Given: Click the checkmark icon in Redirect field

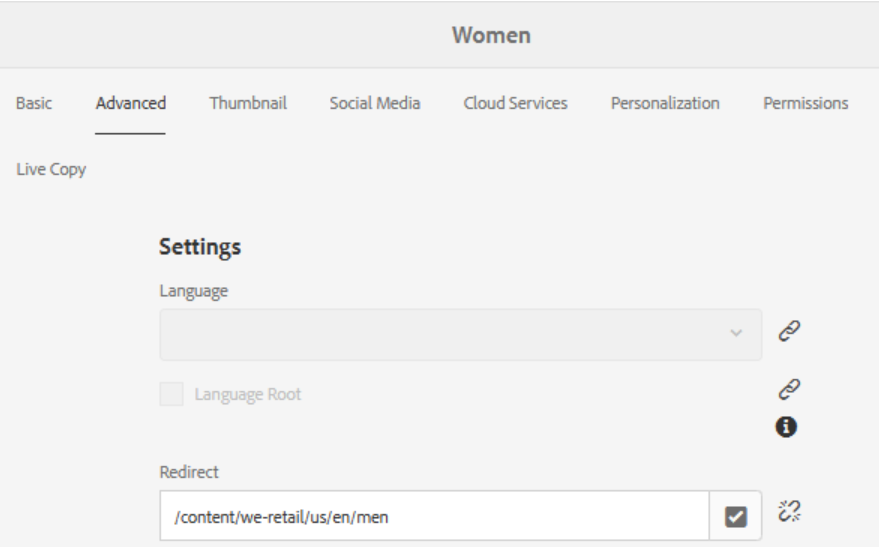Looking at the screenshot, I should (x=735, y=516).
